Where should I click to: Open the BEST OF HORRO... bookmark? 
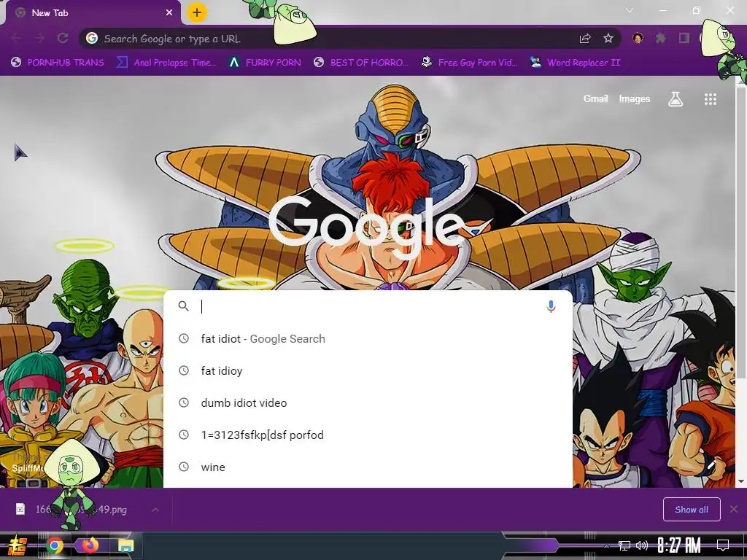[362, 63]
